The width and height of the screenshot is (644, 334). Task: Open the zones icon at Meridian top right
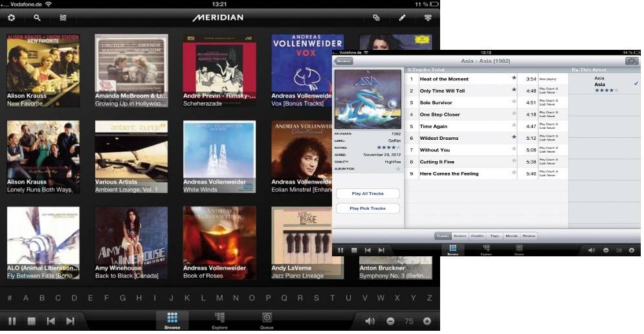(428, 17)
